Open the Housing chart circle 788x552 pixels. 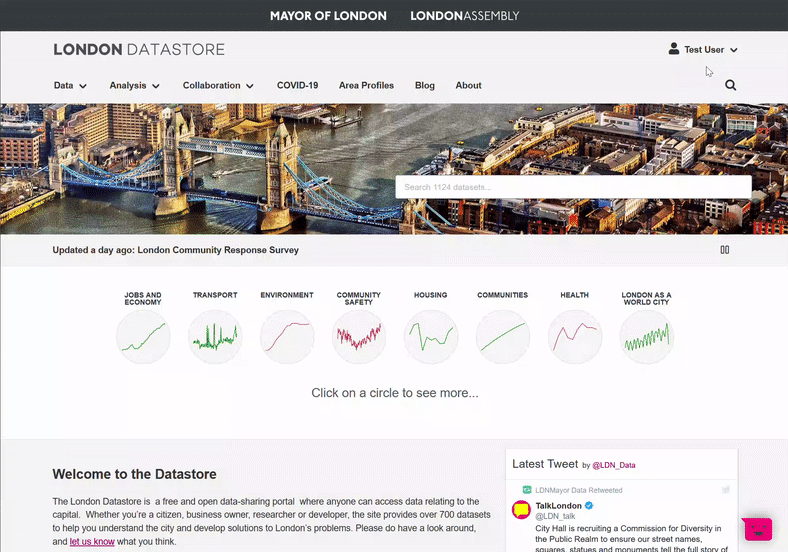coord(431,337)
